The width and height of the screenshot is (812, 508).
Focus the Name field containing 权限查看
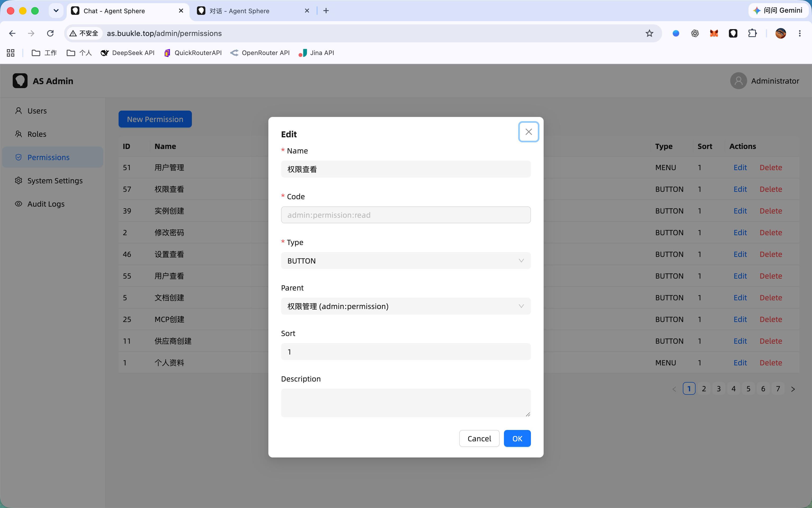(406, 169)
